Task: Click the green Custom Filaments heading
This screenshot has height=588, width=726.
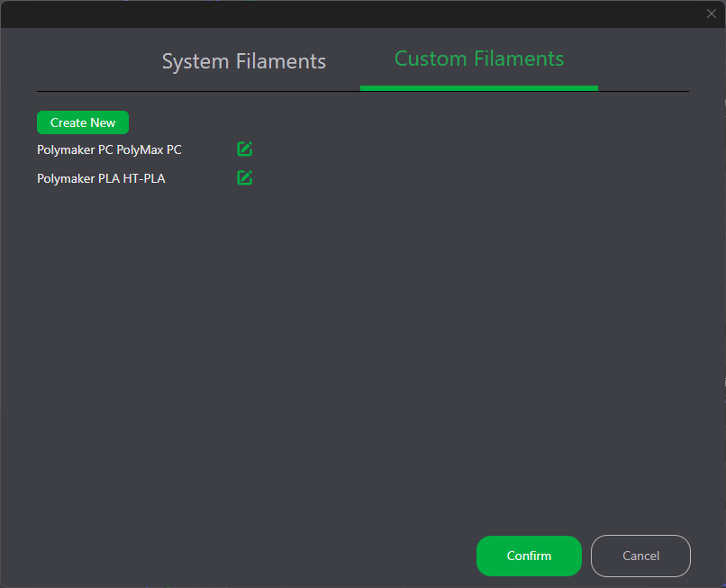Action: point(479,59)
